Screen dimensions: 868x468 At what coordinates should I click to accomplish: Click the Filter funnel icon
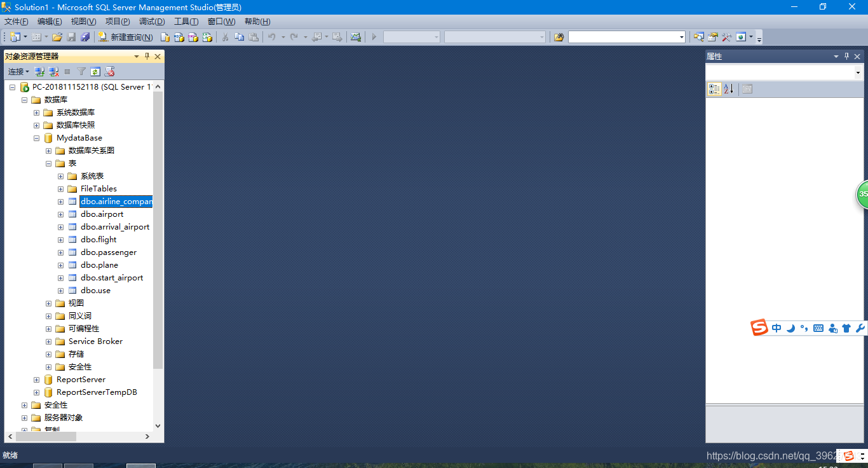[x=81, y=71]
